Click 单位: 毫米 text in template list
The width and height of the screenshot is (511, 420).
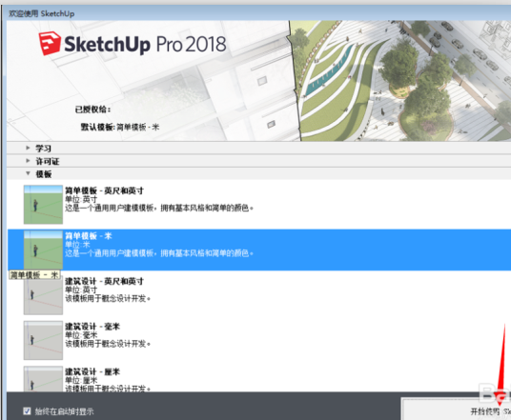coord(81,335)
